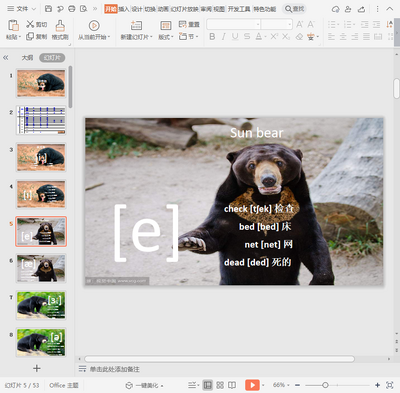400x393 pixels.
Task: Toggle Underline formatting
Action: point(235,37)
